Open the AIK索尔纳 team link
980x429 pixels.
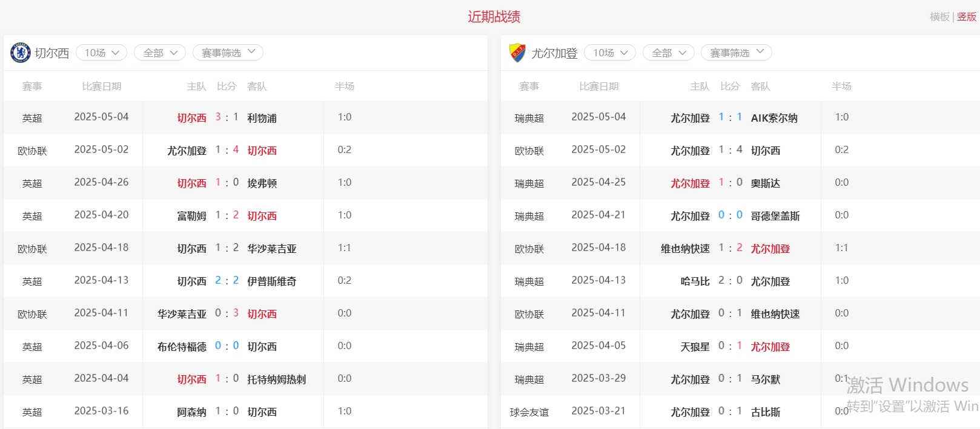773,118
